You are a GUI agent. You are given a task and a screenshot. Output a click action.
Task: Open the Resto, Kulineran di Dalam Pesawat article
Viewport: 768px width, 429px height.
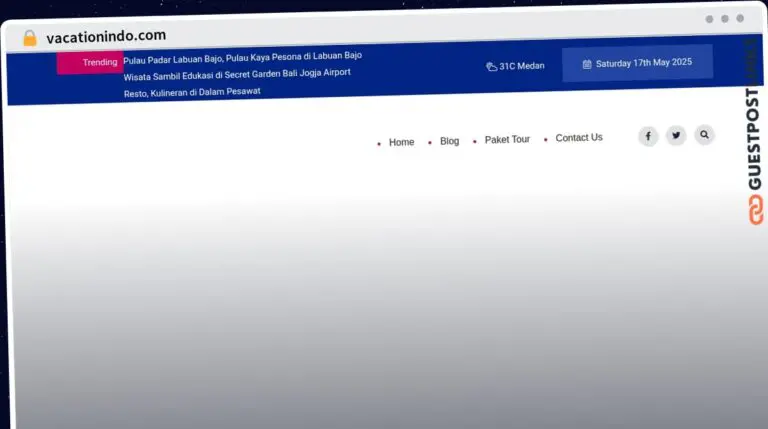point(192,92)
